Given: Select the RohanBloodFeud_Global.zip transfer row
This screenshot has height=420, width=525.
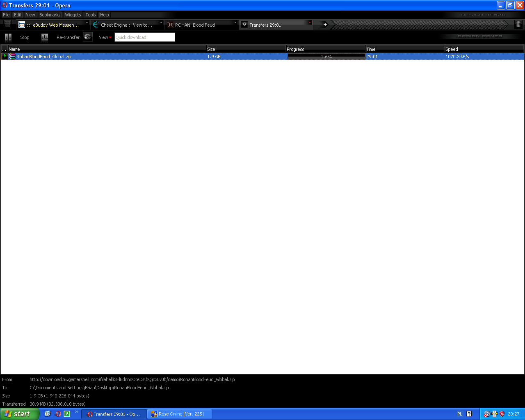Looking at the screenshot, I should tap(262, 57).
